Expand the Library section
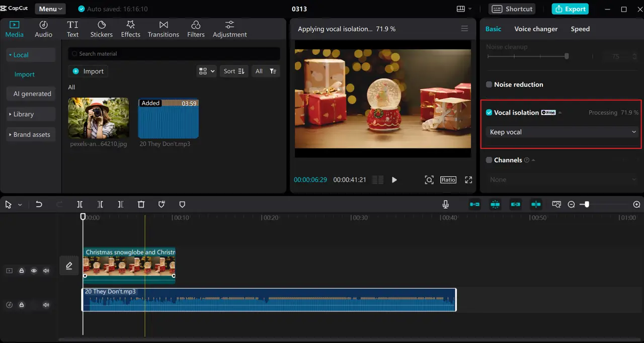644x343 pixels. pyautogui.click(x=30, y=114)
